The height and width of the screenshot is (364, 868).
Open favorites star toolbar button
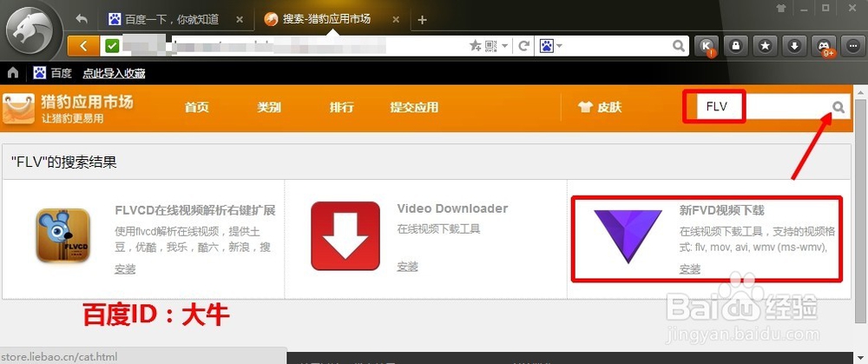point(765,47)
